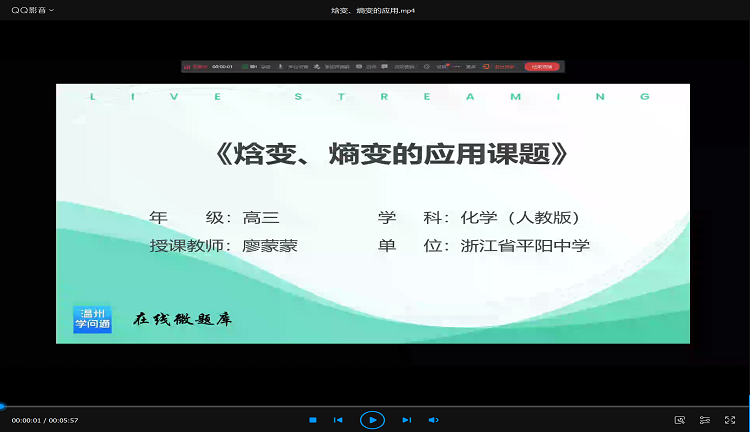Click the elapsed time display 00:00:01
750x432 pixels.
point(26,420)
